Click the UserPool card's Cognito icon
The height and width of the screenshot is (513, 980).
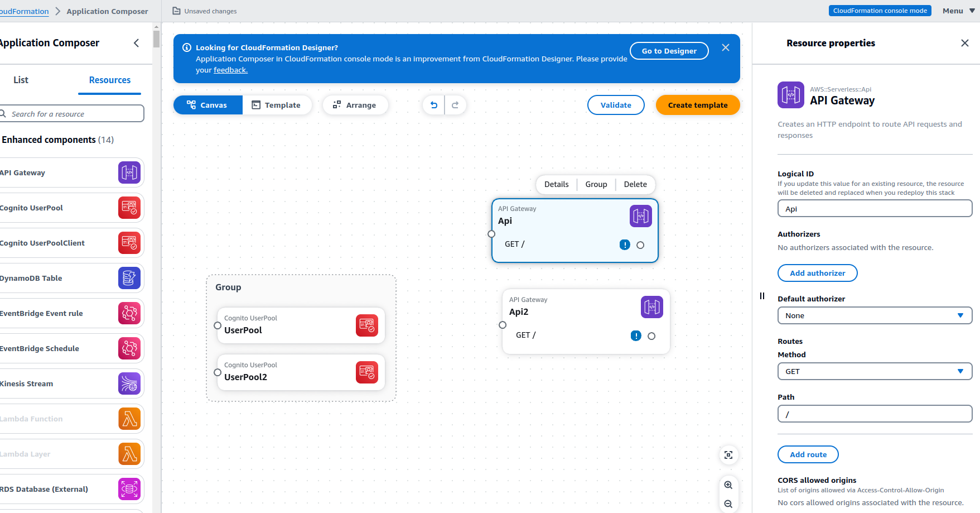(367, 325)
